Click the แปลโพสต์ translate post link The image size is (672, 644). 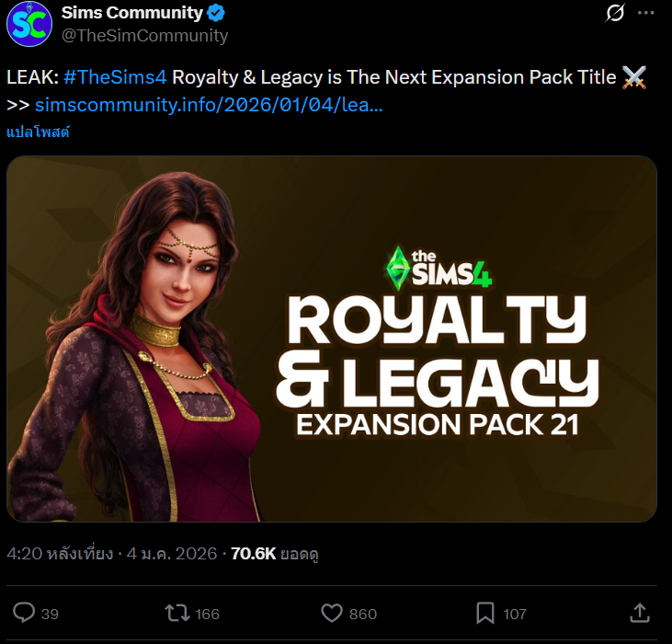(39, 132)
